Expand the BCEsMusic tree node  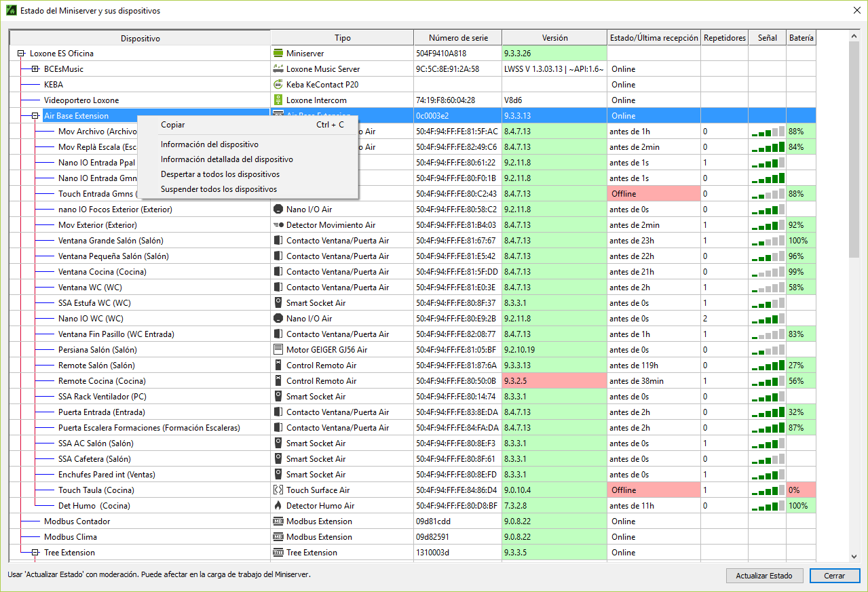click(35, 68)
